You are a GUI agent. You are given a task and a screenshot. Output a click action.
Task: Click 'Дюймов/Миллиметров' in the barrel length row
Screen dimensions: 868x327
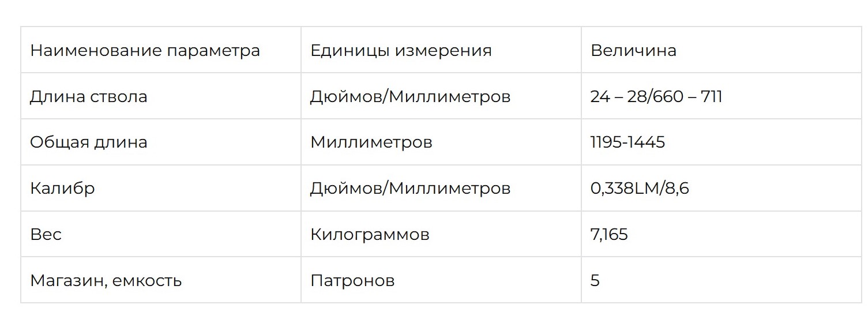pyautogui.click(x=410, y=96)
